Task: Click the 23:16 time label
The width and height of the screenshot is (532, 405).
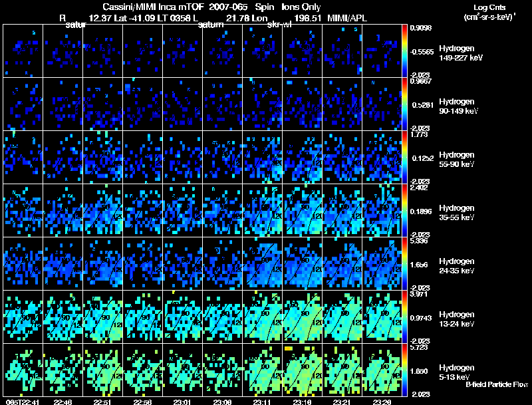Action: (302, 402)
